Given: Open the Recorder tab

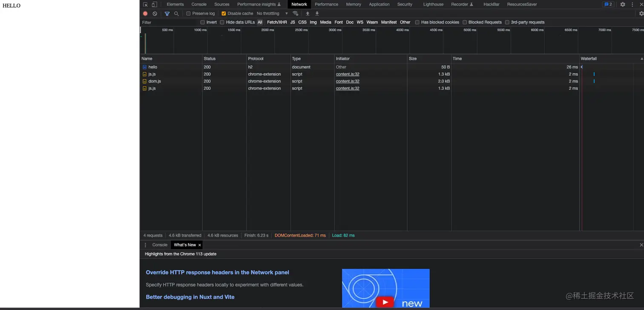Looking at the screenshot, I should coord(462,4).
